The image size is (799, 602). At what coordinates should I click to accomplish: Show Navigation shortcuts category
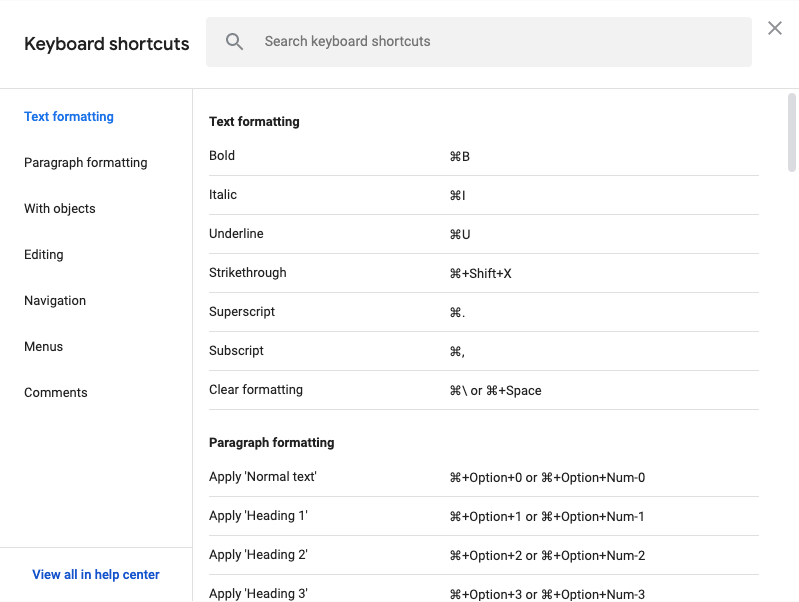click(55, 301)
